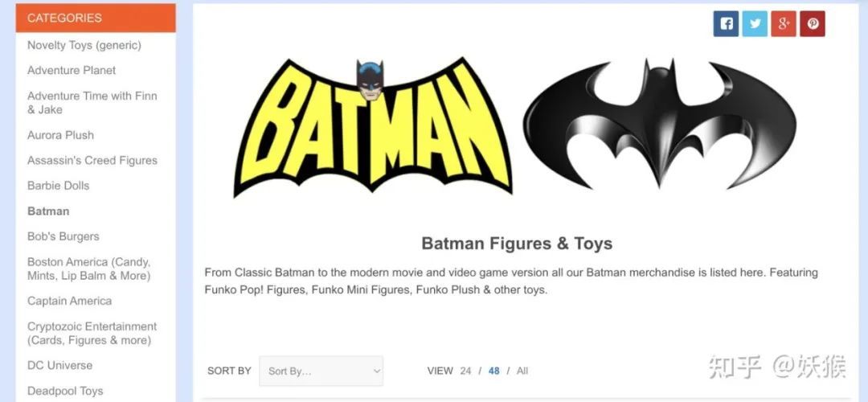Share page via Twitter icon
The width and height of the screenshot is (868, 402).
coord(755,24)
